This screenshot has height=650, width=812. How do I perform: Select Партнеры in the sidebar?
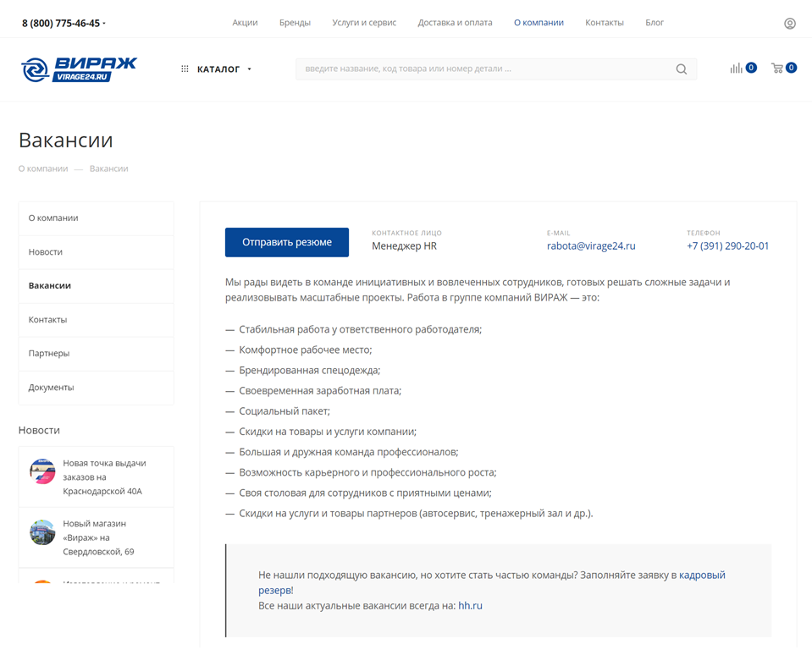coord(49,354)
